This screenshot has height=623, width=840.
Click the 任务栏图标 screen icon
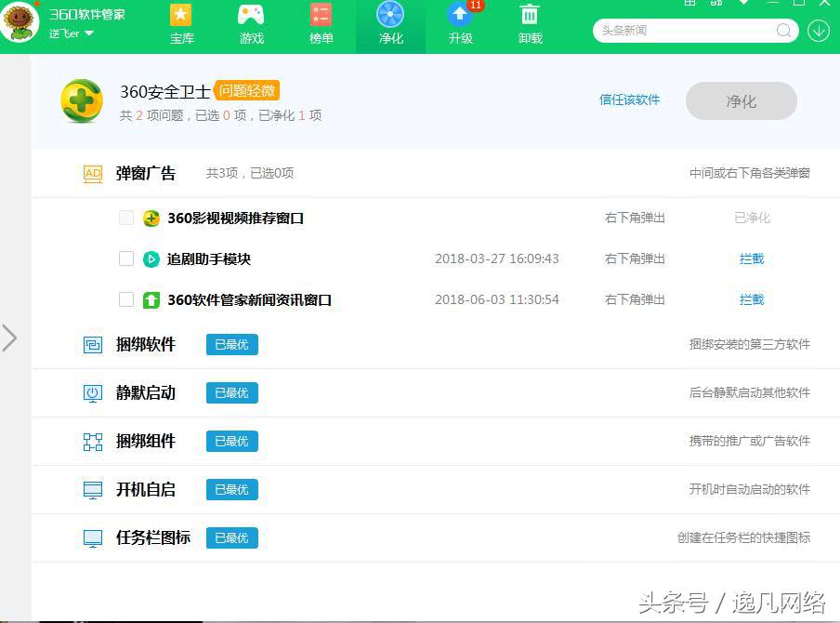(x=93, y=538)
